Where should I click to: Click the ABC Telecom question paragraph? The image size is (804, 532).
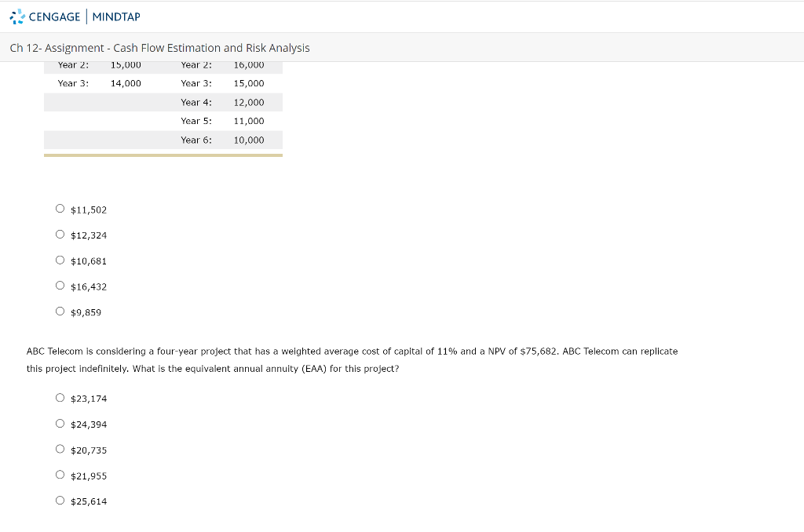(x=353, y=360)
